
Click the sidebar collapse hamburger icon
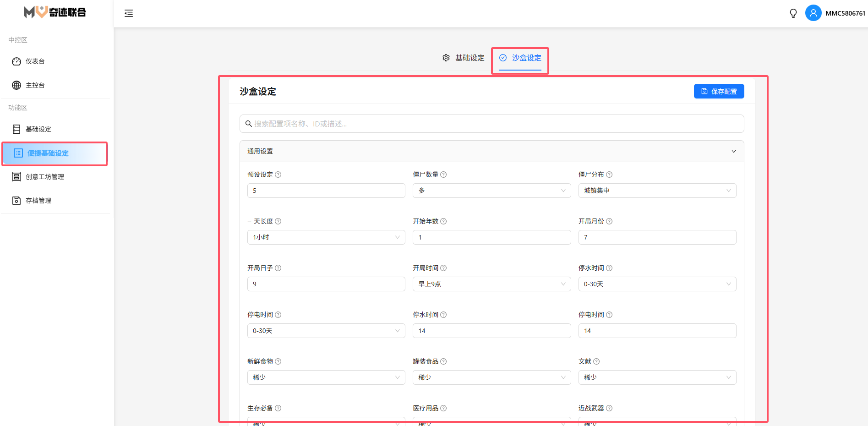tap(129, 13)
